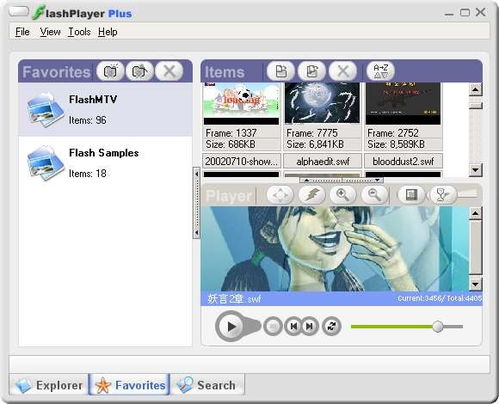Click the screen capture icon in Player toolbar

click(x=412, y=195)
